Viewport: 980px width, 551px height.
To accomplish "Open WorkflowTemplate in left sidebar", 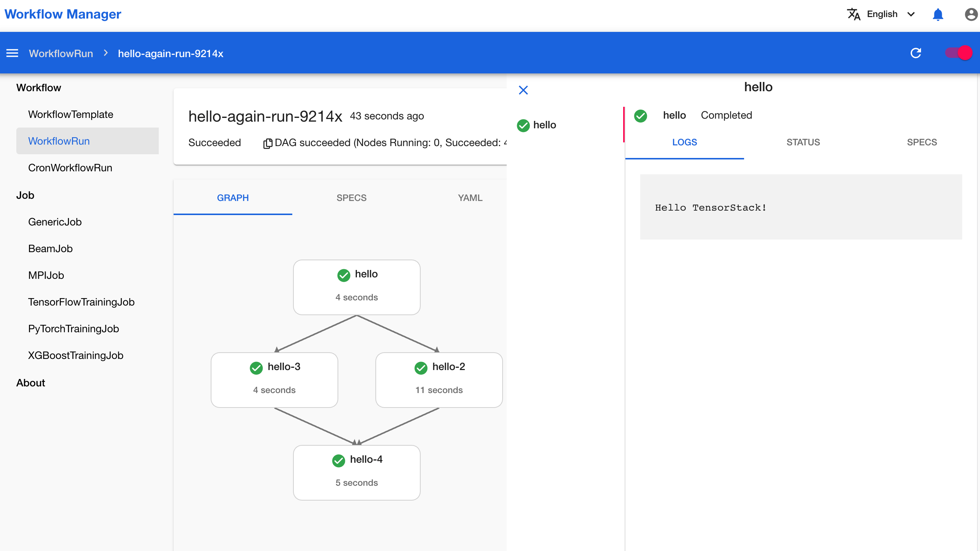I will point(71,114).
